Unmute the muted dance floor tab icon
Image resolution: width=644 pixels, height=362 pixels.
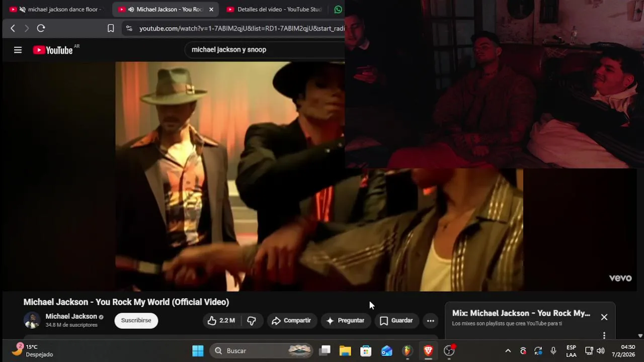pyautogui.click(x=22, y=10)
